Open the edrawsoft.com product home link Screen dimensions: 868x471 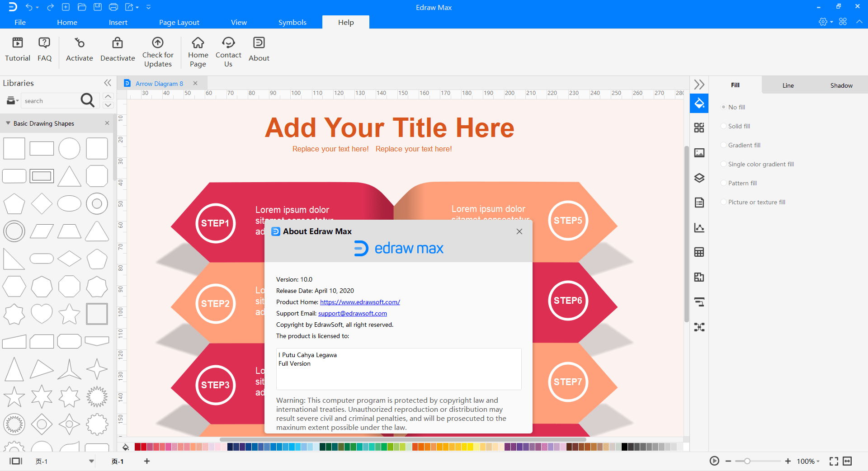tap(360, 302)
